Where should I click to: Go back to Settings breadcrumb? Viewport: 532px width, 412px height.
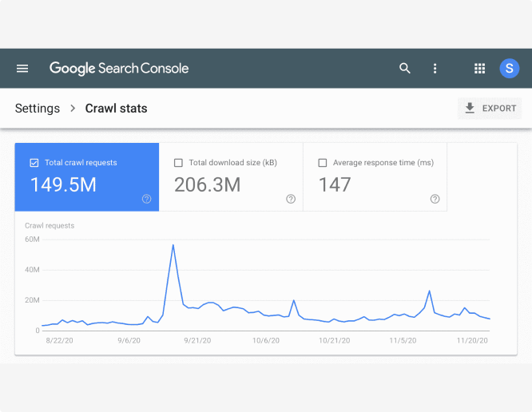pyautogui.click(x=38, y=109)
